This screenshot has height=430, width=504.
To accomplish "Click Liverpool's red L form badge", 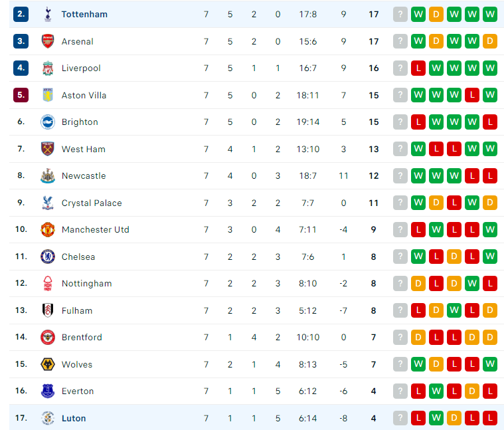I will [x=418, y=68].
